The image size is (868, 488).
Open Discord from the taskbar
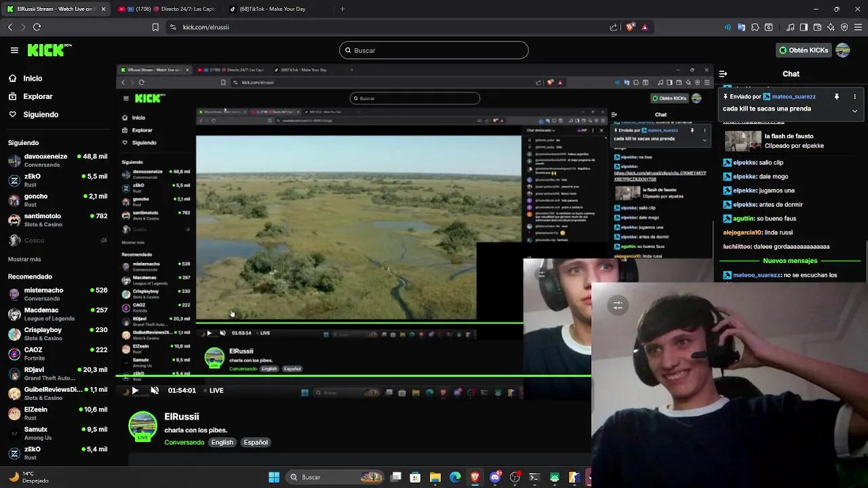click(495, 477)
